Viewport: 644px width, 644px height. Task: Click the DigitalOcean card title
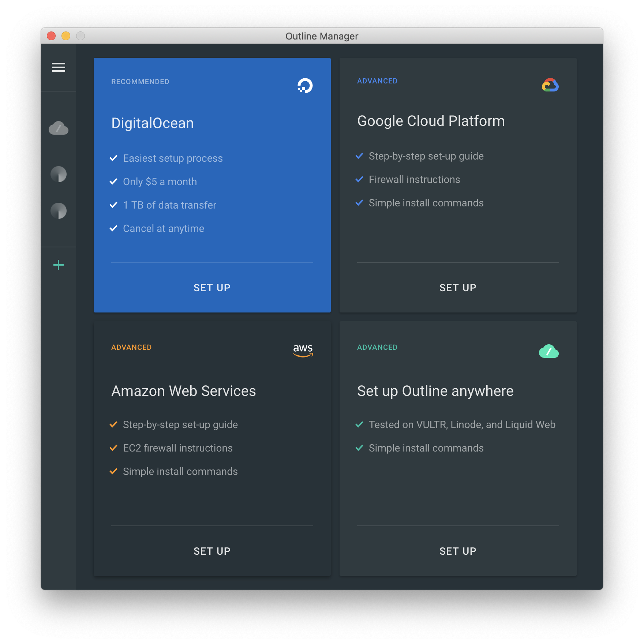[153, 123]
